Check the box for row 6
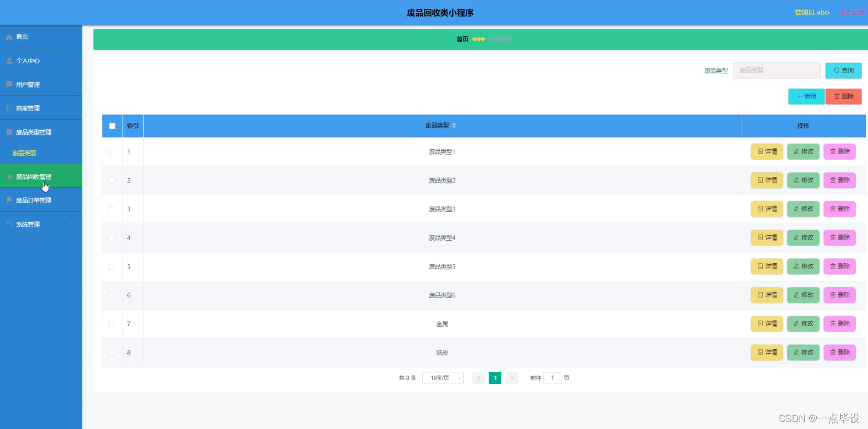868x429 pixels. click(x=112, y=295)
